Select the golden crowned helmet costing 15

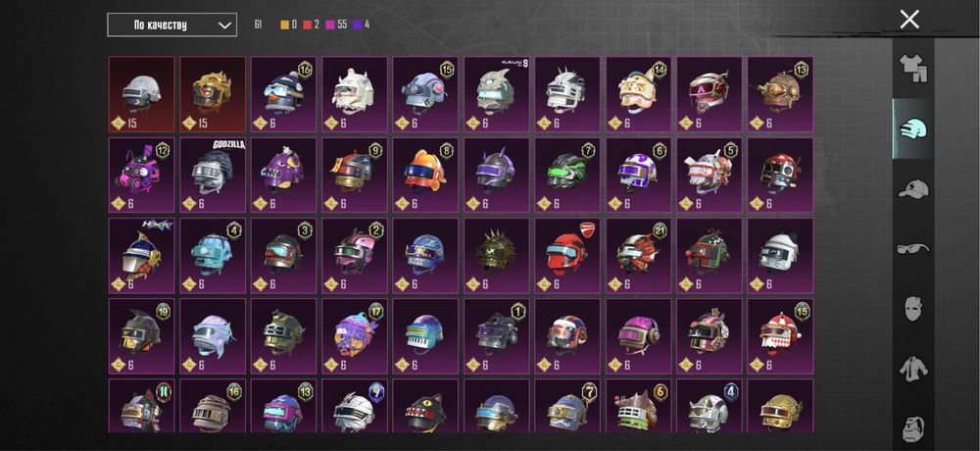click(x=213, y=94)
